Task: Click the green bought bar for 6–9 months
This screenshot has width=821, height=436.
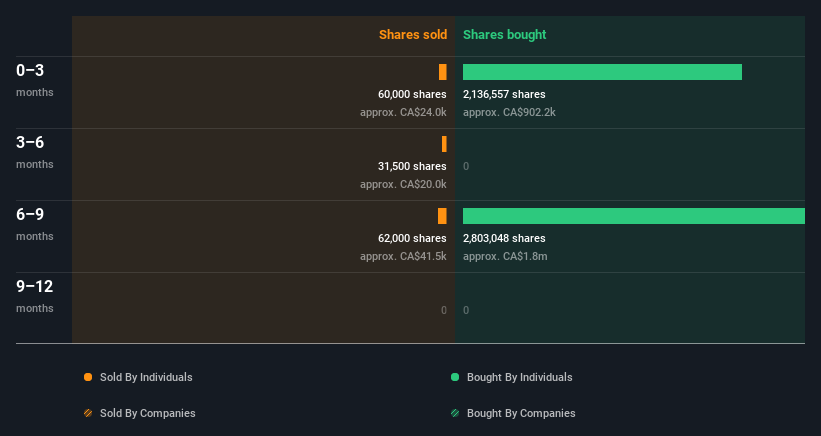Action: coord(634,216)
